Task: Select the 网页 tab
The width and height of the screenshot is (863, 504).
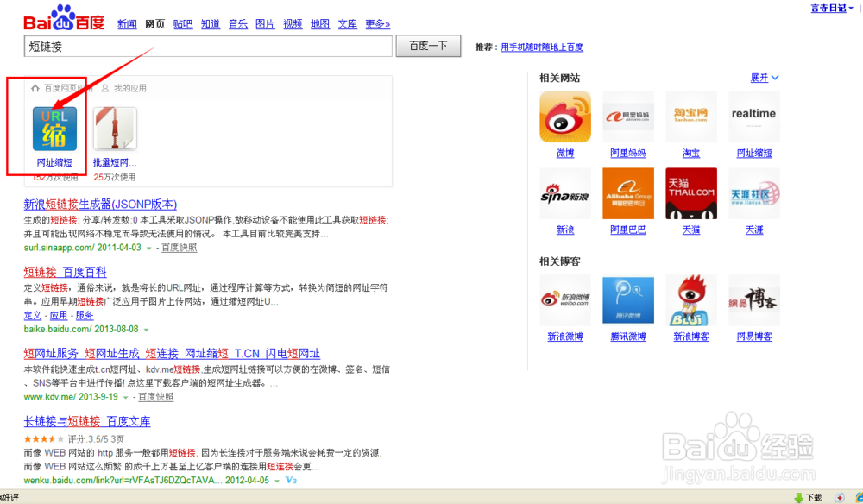Action: pos(155,23)
